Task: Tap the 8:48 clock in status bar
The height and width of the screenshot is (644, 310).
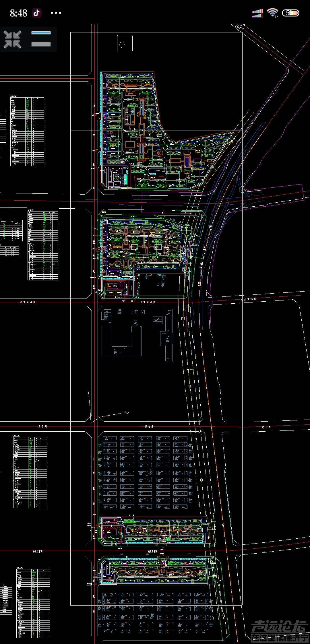Action: point(18,13)
